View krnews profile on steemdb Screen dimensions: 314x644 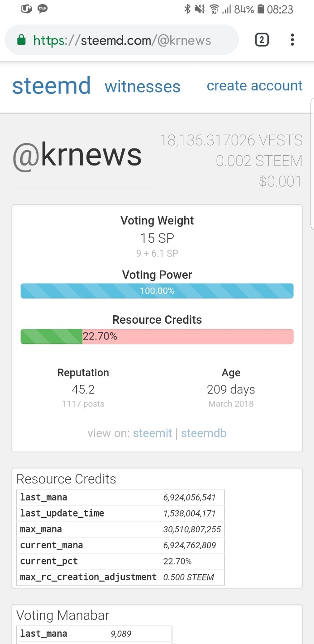[x=204, y=433]
